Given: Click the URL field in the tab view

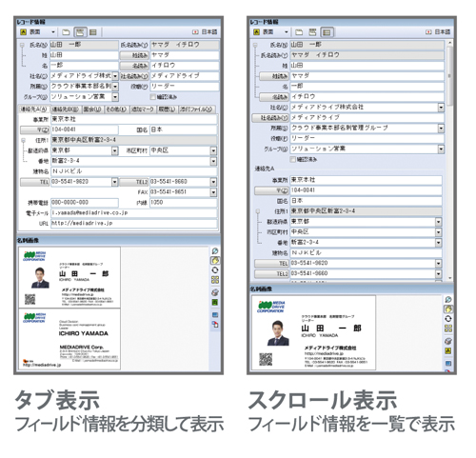Looking at the screenshot, I should click(x=134, y=224).
